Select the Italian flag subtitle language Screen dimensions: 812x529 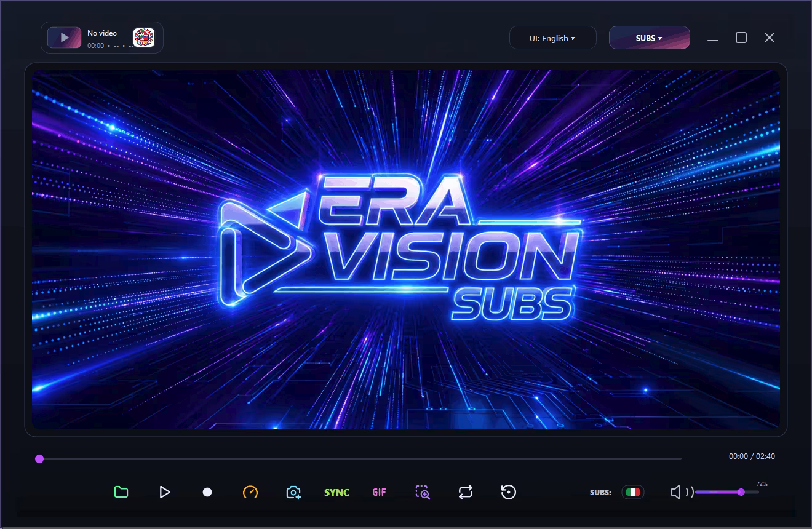(x=632, y=492)
